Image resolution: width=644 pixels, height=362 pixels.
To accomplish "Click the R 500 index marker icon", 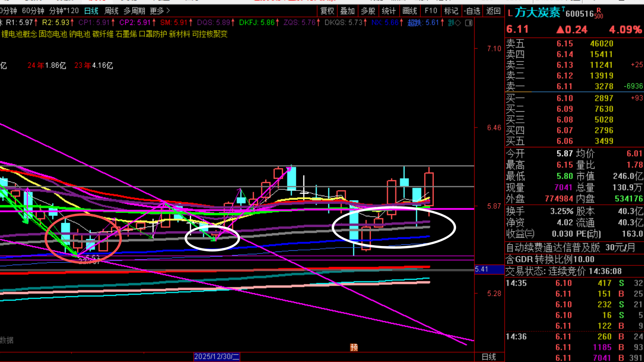I will coord(599,13).
